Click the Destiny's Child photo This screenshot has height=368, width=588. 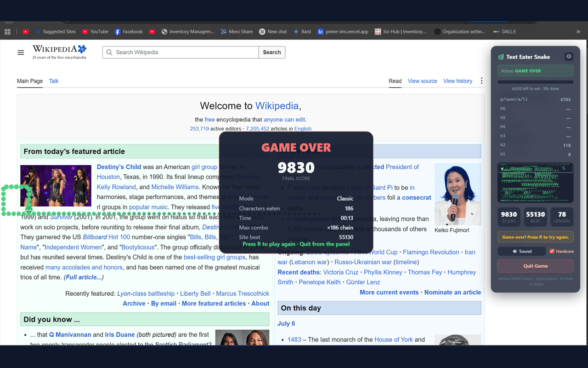[56, 185]
